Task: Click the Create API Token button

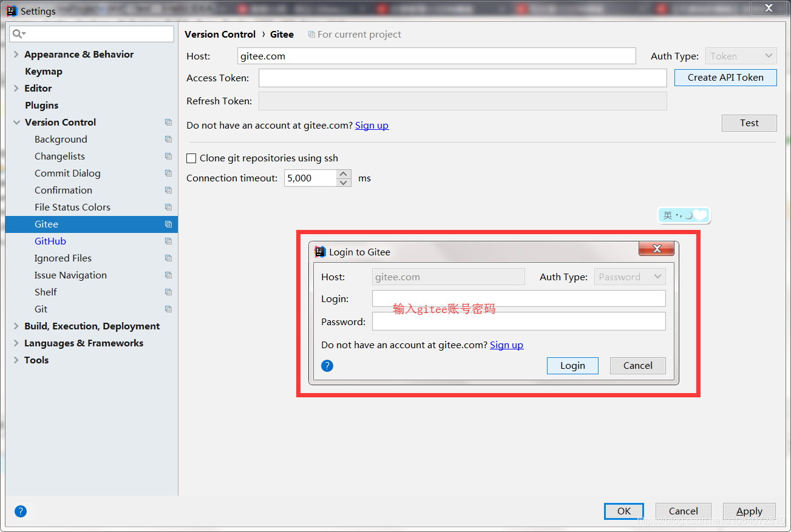Action: click(725, 78)
